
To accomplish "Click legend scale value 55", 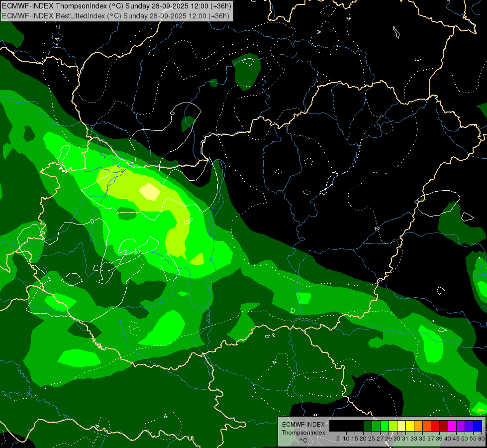I will pyautogui.click(x=473, y=439).
